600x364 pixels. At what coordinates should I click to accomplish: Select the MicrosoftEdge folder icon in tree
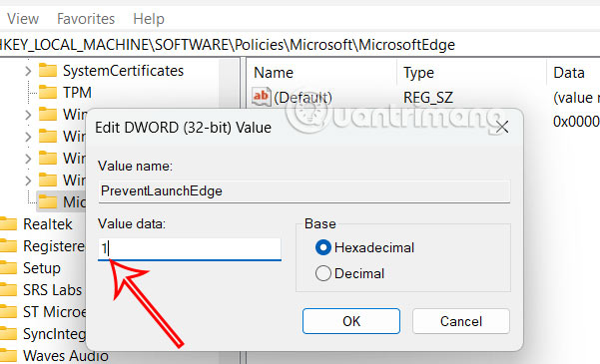click(48, 201)
